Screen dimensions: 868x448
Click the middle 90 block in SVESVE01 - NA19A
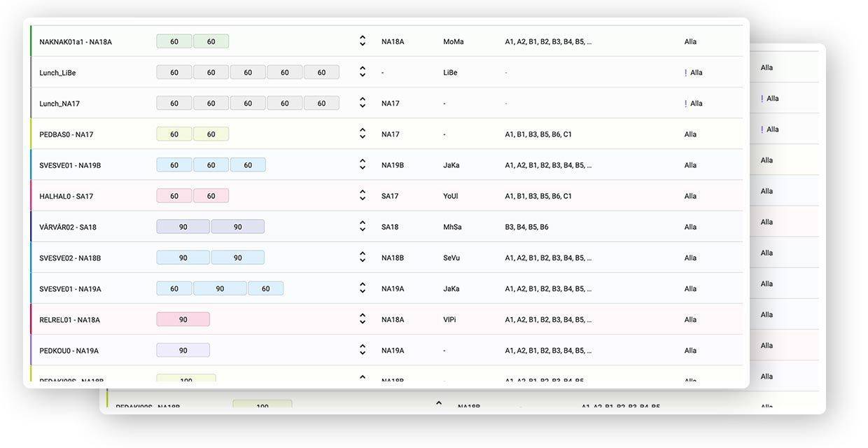click(x=220, y=289)
